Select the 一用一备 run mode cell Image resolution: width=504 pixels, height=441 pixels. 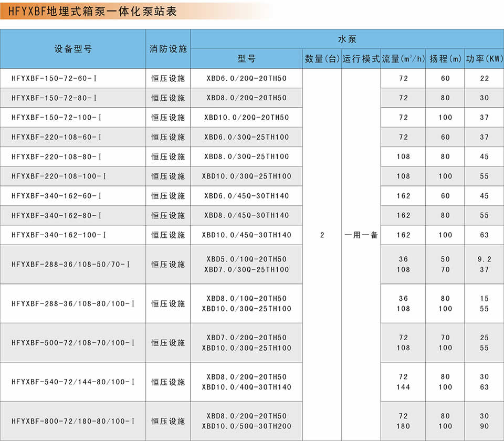(x=361, y=235)
